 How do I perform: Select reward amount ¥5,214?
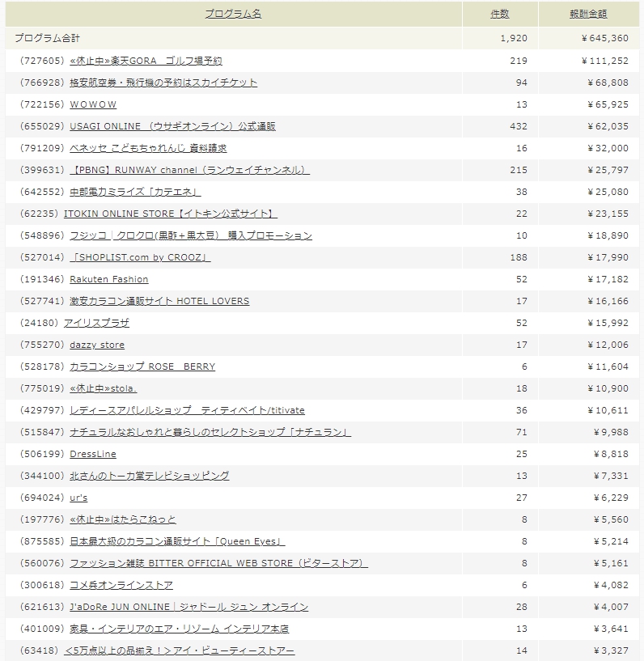pos(611,542)
